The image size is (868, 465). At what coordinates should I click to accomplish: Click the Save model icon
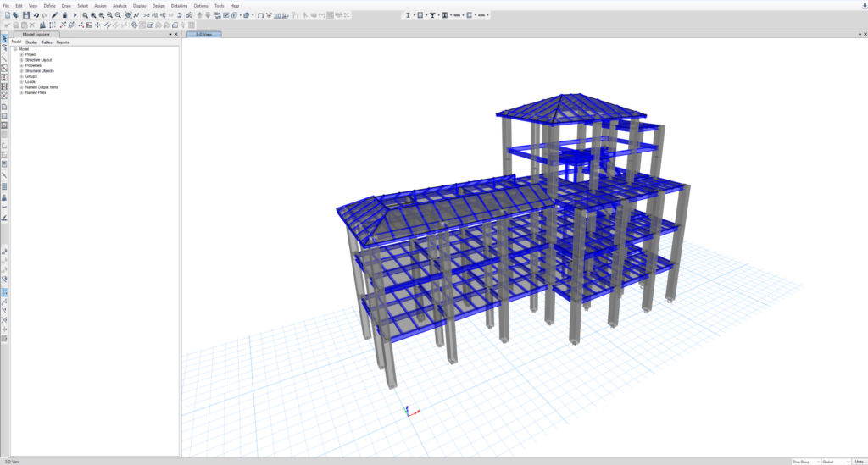pos(26,15)
